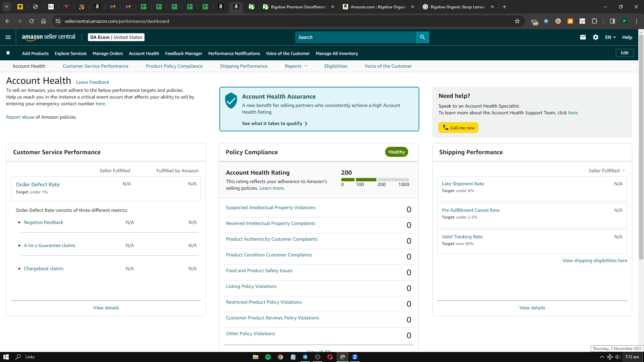Viewport: 644px width, 362px height.
Task: Open Zoom from the taskbar
Action: click(x=355, y=357)
